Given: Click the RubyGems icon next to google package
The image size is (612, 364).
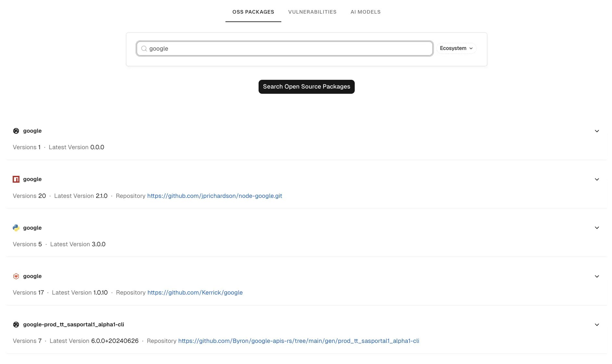Looking at the screenshot, I should [16, 276].
